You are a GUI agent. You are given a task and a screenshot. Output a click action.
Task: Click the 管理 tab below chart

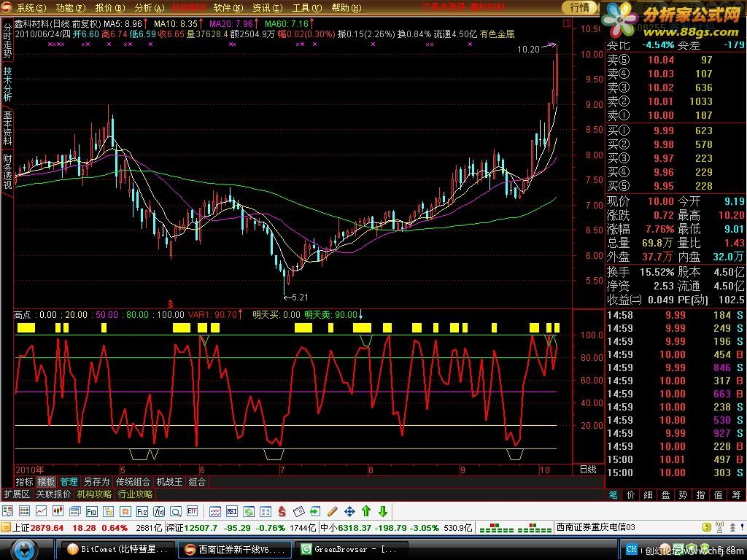pyautogui.click(x=69, y=482)
